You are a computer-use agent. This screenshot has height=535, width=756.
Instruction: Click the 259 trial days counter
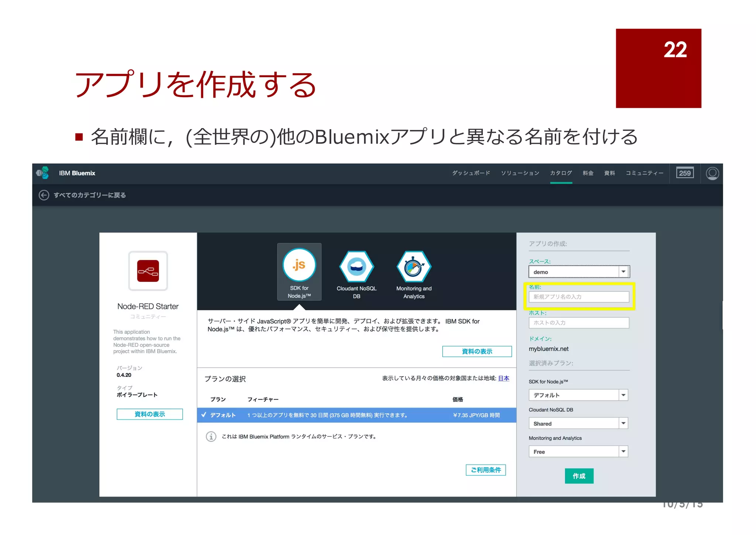pyautogui.click(x=685, y=173)
